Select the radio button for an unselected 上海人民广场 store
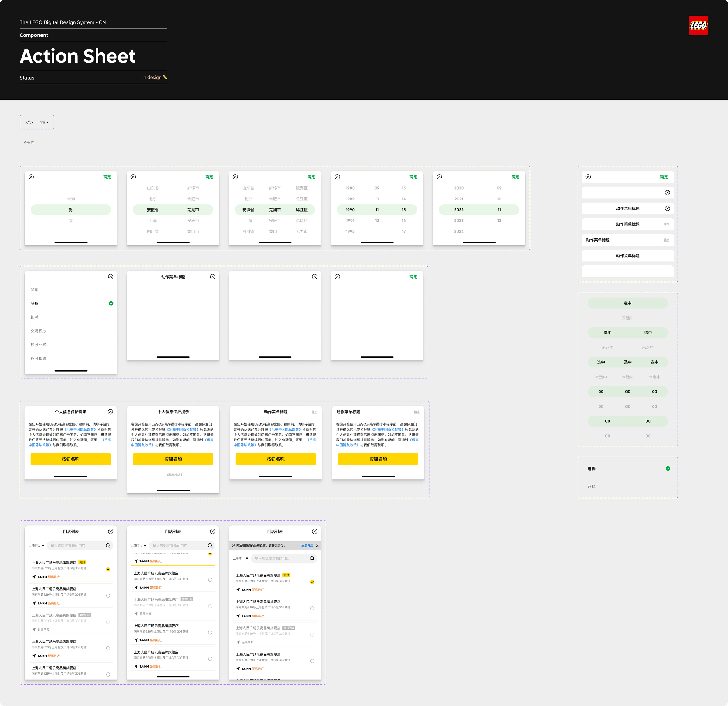Viewport: 728px width, 706px height. click(108, 596)
